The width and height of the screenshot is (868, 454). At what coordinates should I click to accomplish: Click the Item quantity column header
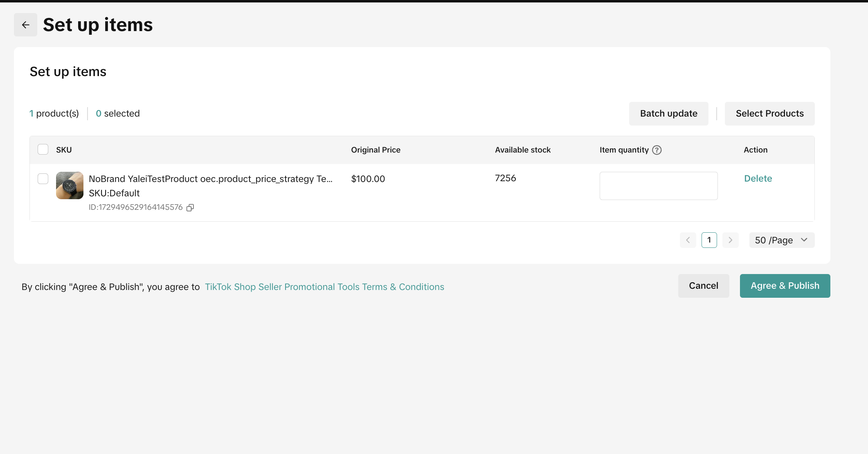pos(624,150)
